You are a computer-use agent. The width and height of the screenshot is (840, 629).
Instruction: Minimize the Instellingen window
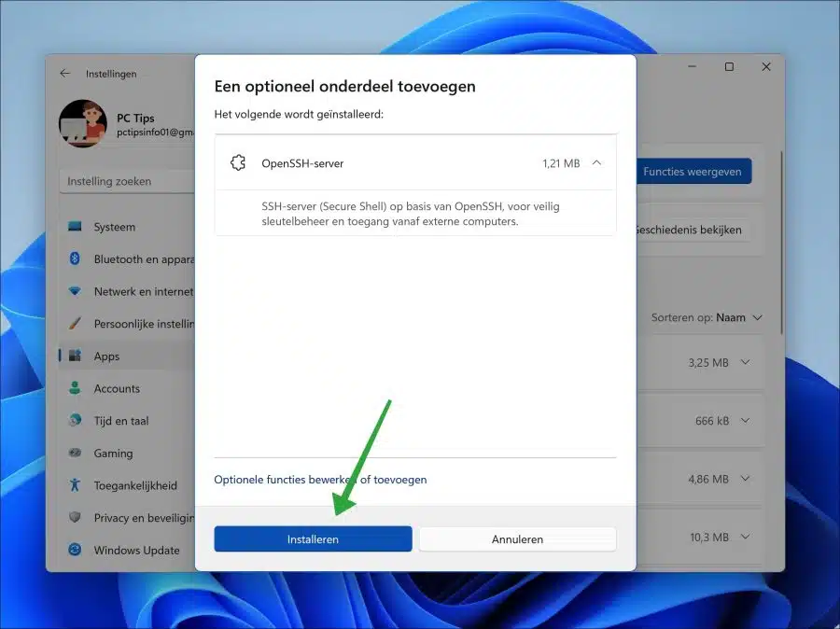click(693, 66)
